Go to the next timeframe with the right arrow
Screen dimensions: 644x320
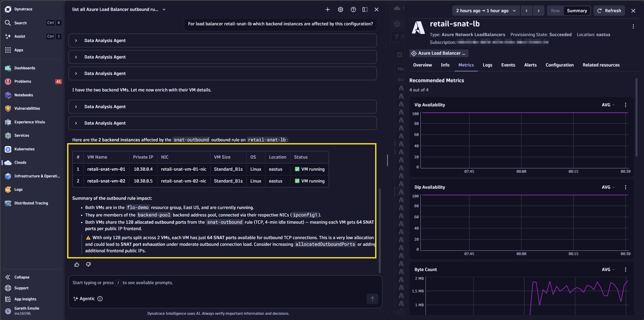coord(539,11)
